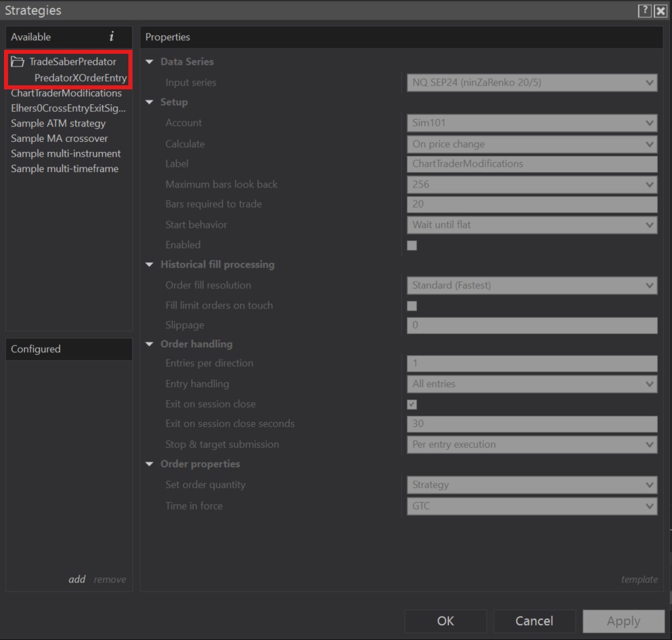Click the TradeSaberPredator folder icon
The height and width of the screenshot is (640, 672).
(17, 61)
